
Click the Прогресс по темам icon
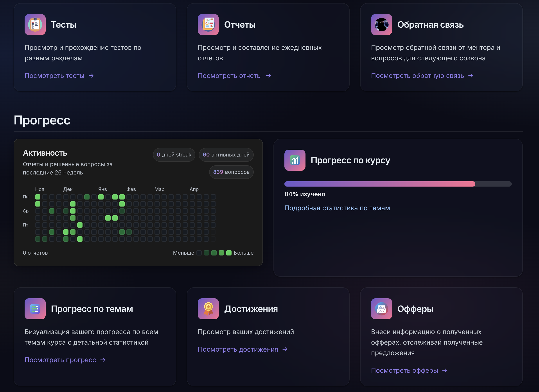(x=35, y=309)
